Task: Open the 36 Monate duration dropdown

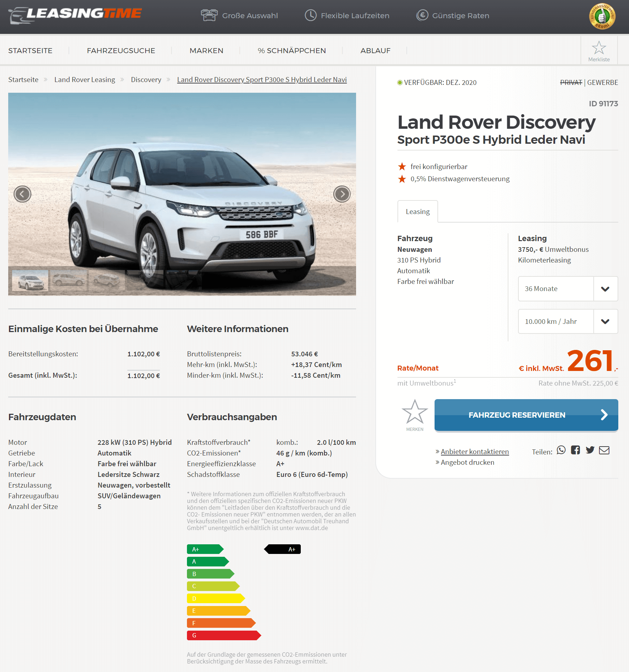Action: [x=568, y=289]
